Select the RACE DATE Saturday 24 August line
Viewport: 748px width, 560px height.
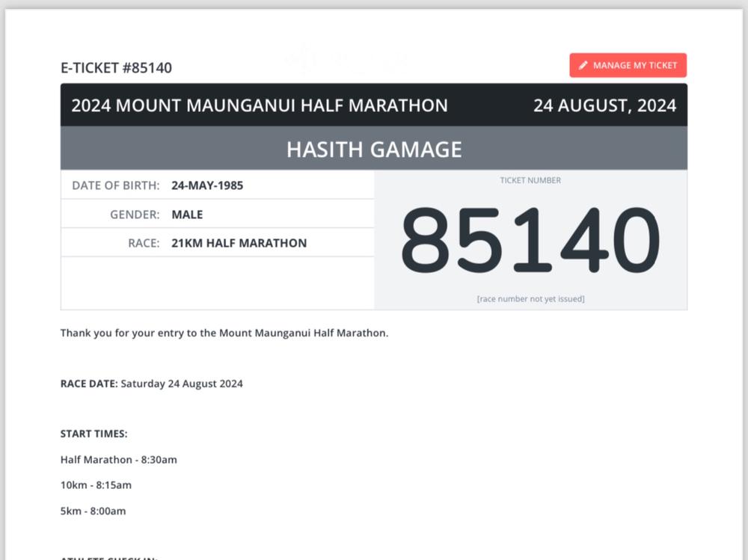[x=152, y=384]
